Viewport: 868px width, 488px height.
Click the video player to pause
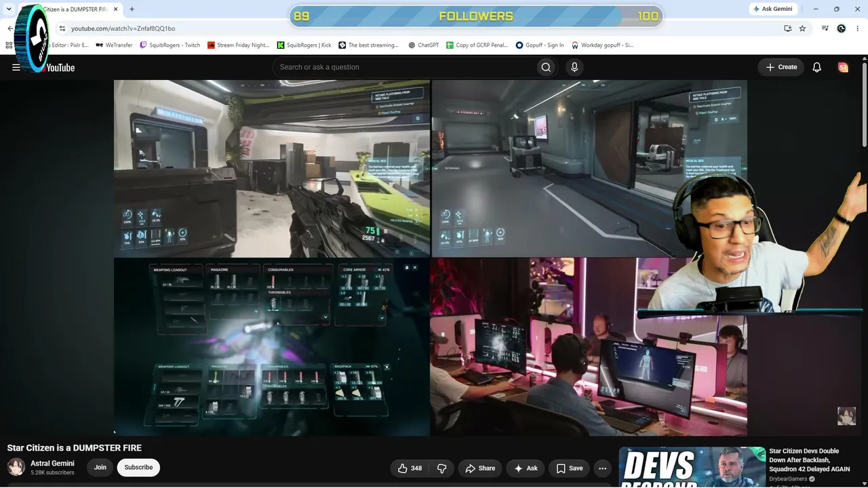coord(430,258)
